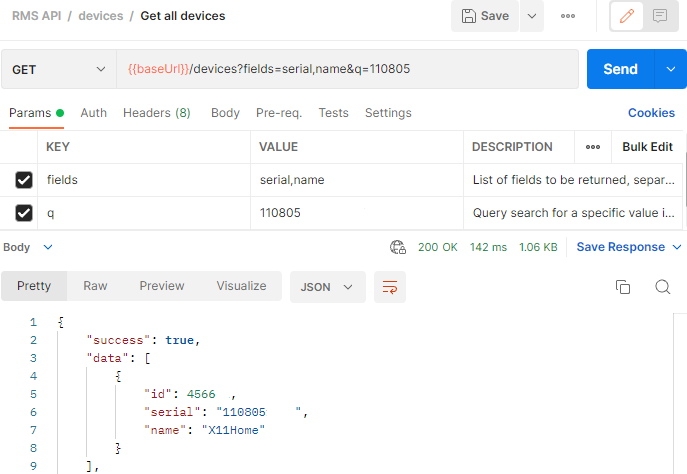Toggle line wrap in response body
The height and width of the screenshot is (474, 687).
pyautogui.click(x=390, y=287)
